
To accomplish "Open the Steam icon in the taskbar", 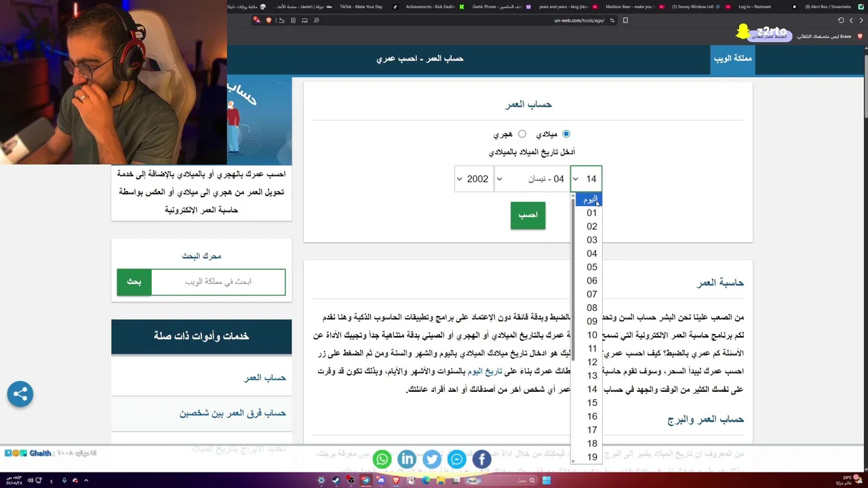I will [x=336, y=481].
